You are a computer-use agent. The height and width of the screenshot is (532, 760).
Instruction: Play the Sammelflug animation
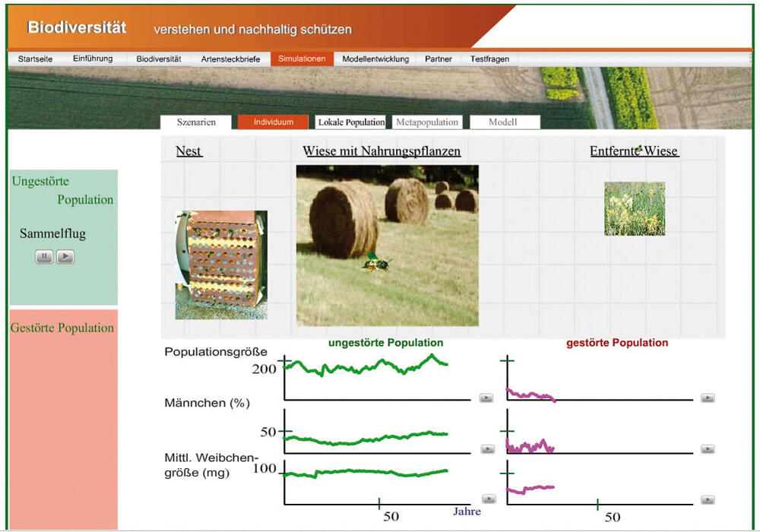[66, 257]
